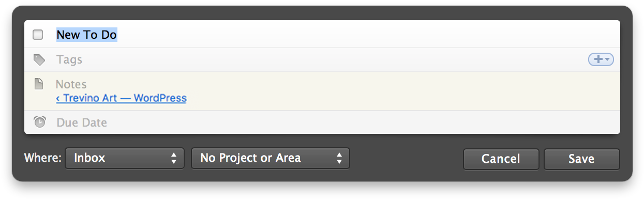Click the tag icon beside Tags

(39, 60)
